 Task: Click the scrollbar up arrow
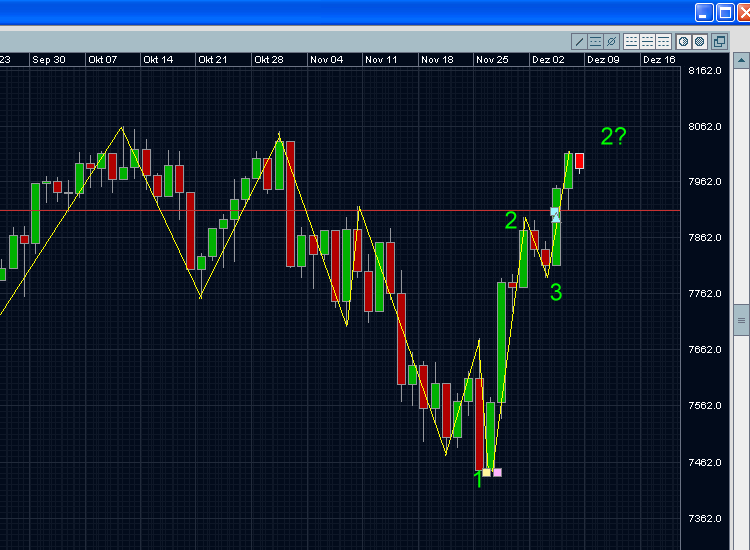click(x=741, y=61)
